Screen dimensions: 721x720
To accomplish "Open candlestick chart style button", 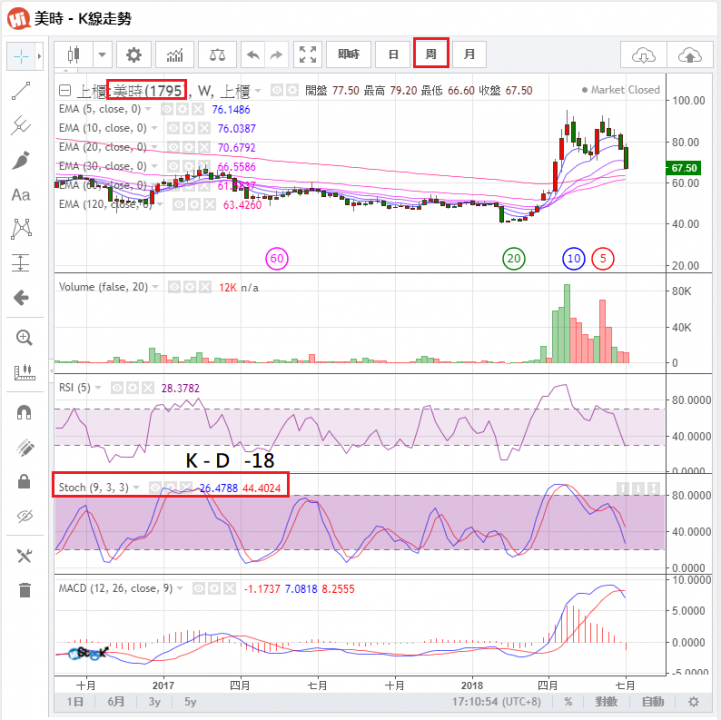I will 74,55.
